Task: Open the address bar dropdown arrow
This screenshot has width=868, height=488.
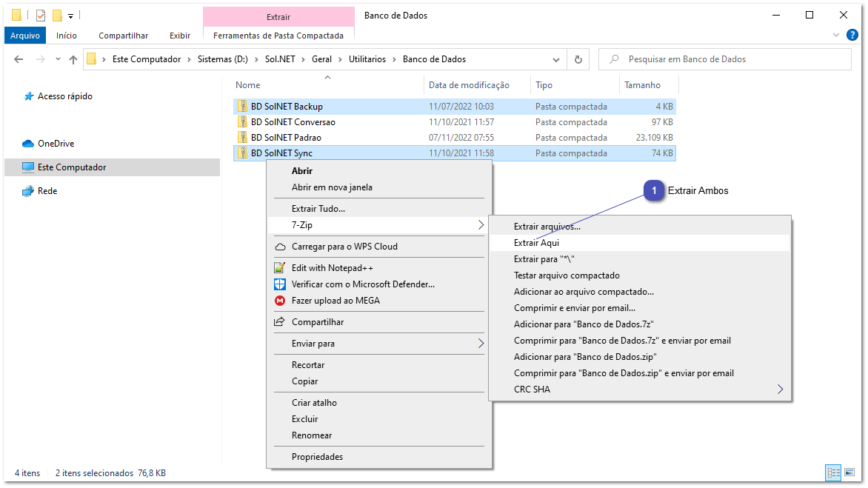Action: pyautogui.click(x=555, y=59)
